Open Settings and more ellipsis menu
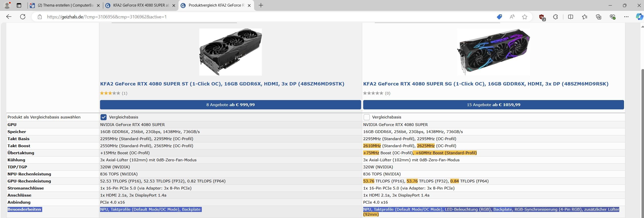The width and height of the screenshot is (644, 218). (626, 17)
